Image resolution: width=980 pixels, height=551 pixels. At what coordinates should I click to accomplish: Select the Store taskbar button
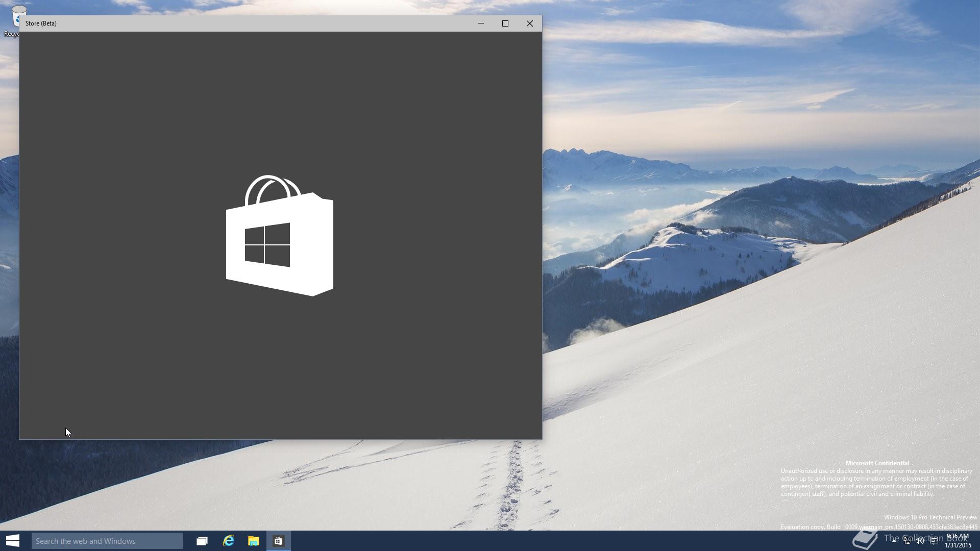point(278,541)
